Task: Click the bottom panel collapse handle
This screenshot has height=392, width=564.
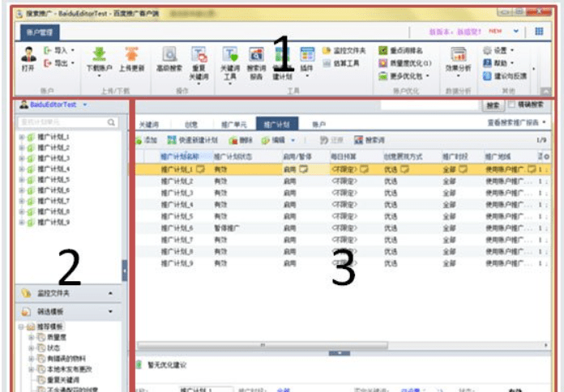Action: [x=340, y=353]
